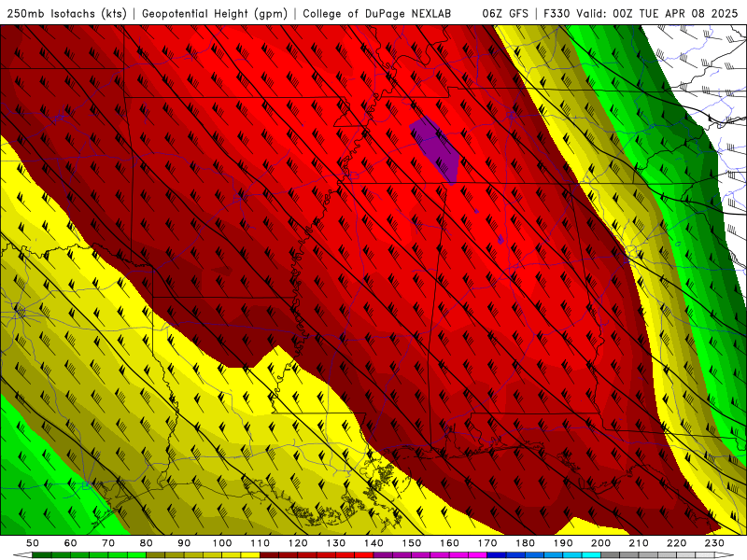Click the legend value "170"

[x=487, y=543]
